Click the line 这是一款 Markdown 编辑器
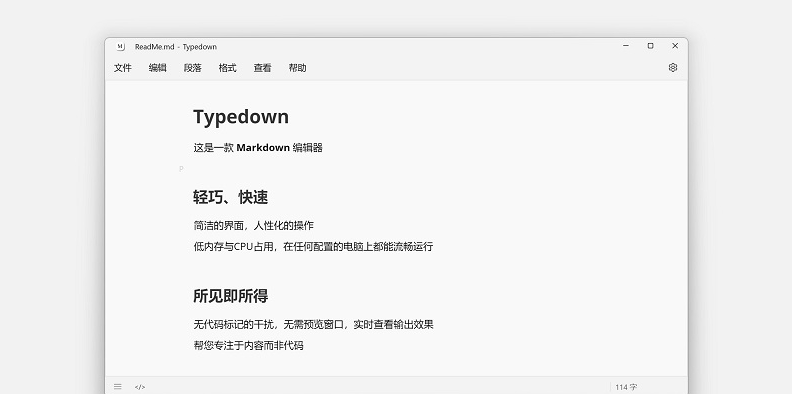Image resolution: width=792 pixels, height=394 pixels. [x=258, y=147]
